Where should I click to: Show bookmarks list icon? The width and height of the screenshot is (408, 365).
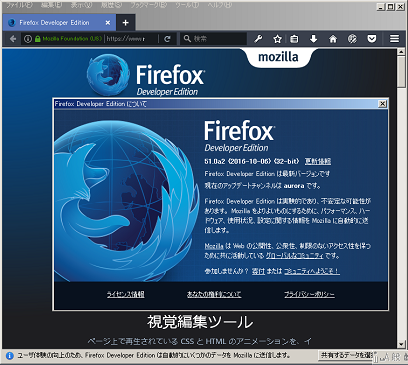point(294,39)
